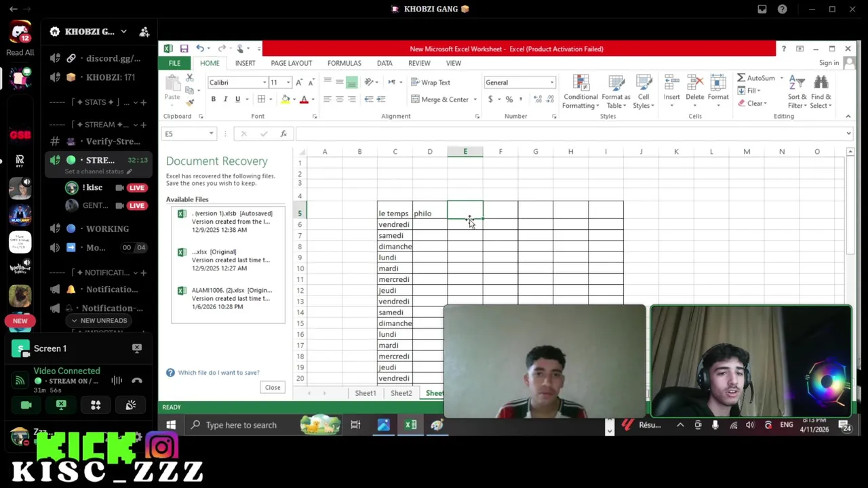Switch to the FORMULAS tab

(x=344, y=63)
